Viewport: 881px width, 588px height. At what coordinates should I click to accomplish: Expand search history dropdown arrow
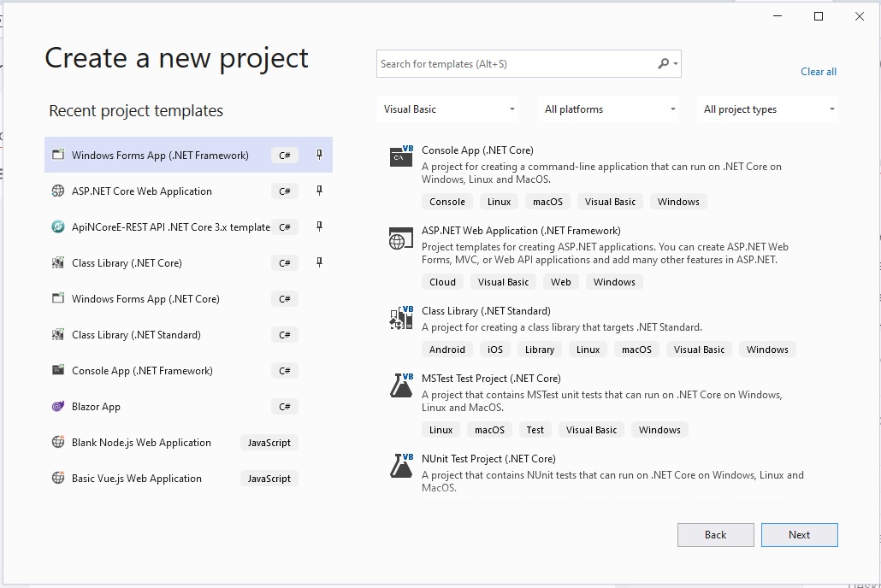[x=676, y=64]
